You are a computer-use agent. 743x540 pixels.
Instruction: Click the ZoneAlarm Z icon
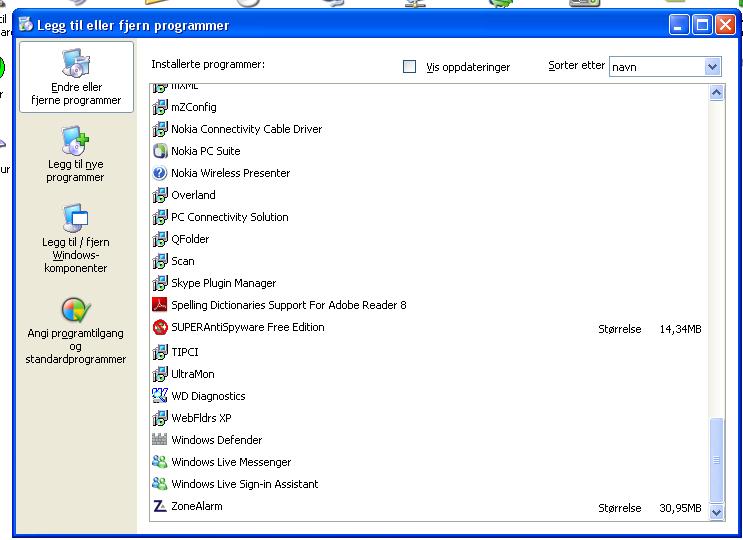[x=160, y=506]
